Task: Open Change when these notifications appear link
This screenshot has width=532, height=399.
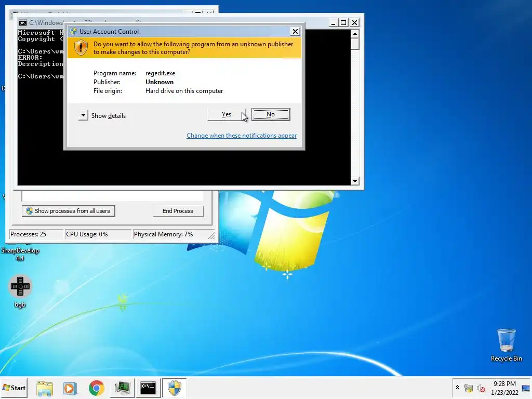Action: tap(242, 136)
